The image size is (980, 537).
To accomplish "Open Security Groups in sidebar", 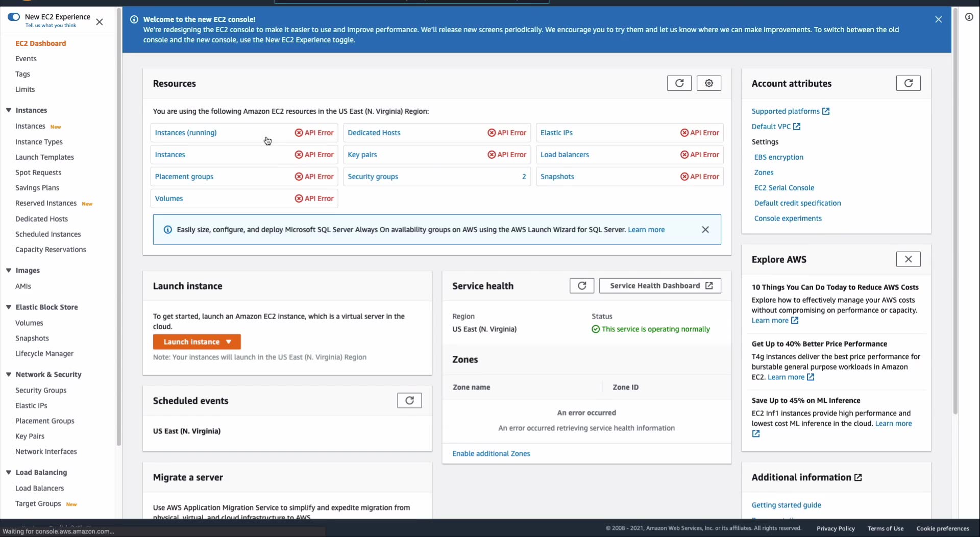I will tap(41, 390).
